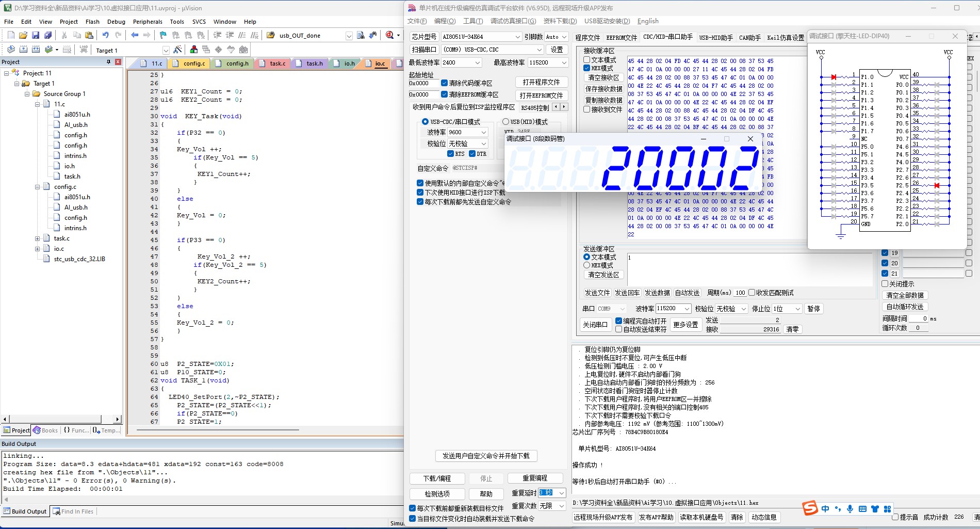Switch to the task.c editor tab
980x529 pixels.
pos(277,63)
